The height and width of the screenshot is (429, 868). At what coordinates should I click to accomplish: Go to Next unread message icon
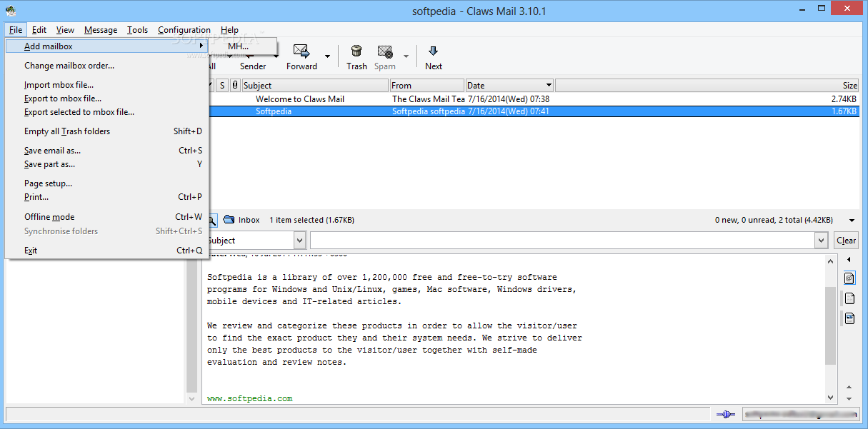click(x=433, y=51)
